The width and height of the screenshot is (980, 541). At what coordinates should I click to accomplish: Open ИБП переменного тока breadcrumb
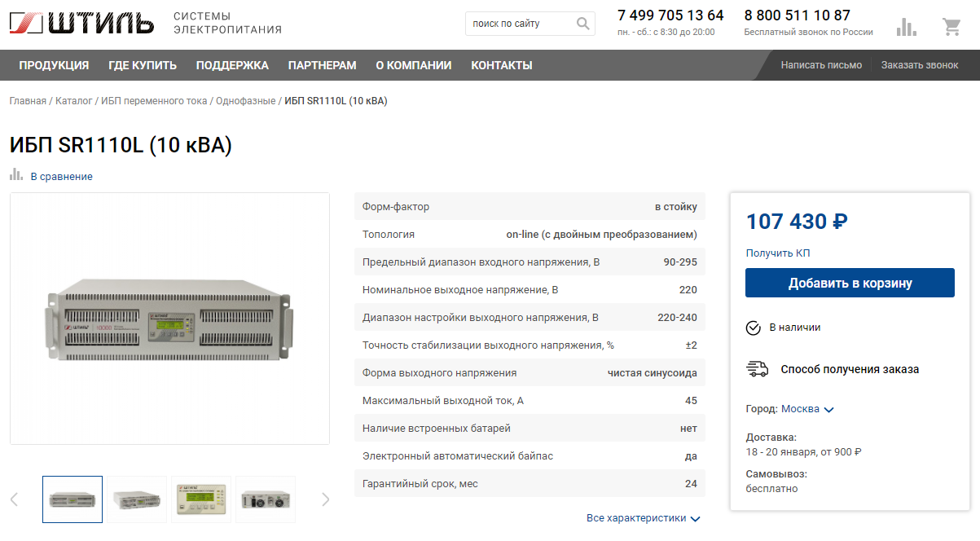pos(154,101)
